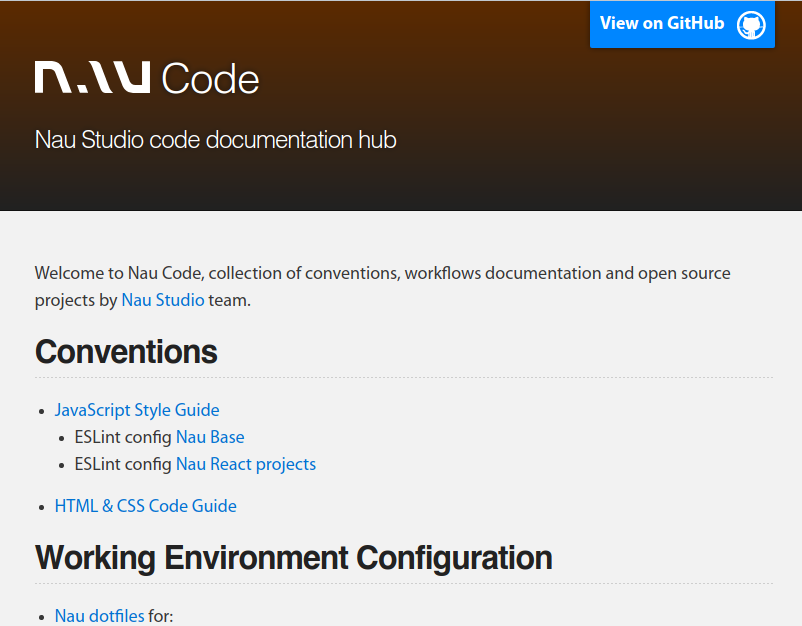Open the Nau Base ESLint config
This screenshot has width=802, height=626.
[x=209, y=437]
